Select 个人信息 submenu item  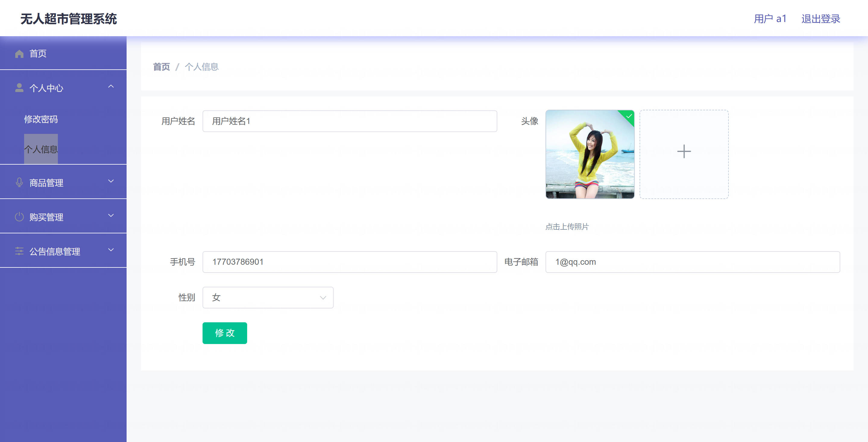coord(41,149)
